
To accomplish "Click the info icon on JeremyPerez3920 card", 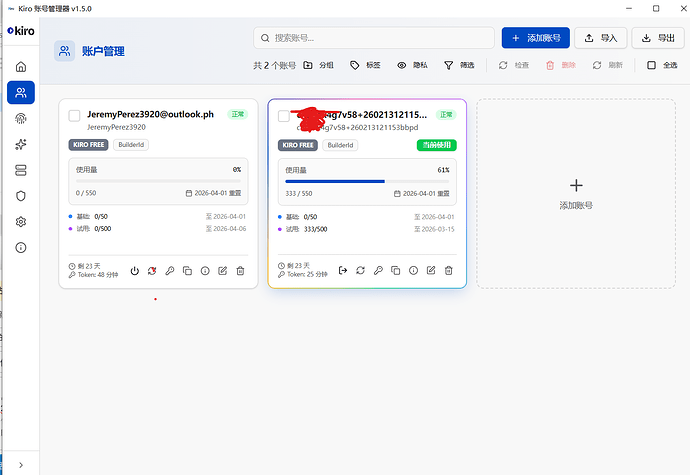I will coord(205,271).
